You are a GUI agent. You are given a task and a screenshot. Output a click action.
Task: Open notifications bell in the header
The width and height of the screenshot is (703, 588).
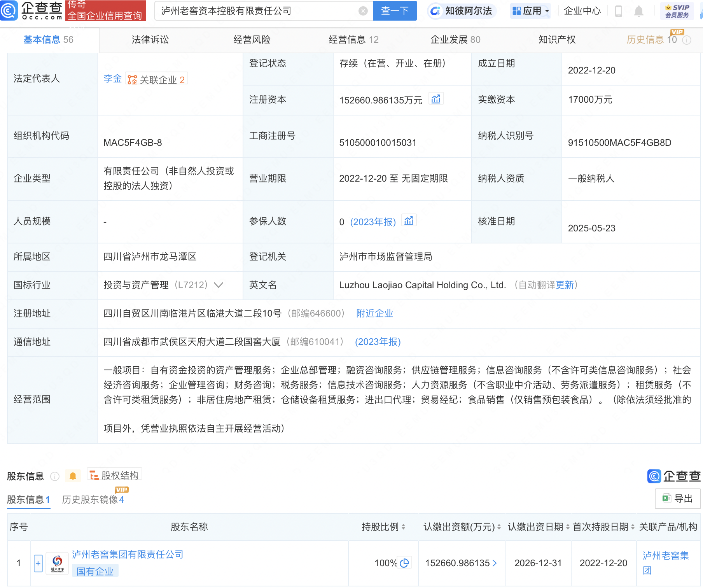coord(638,11)
